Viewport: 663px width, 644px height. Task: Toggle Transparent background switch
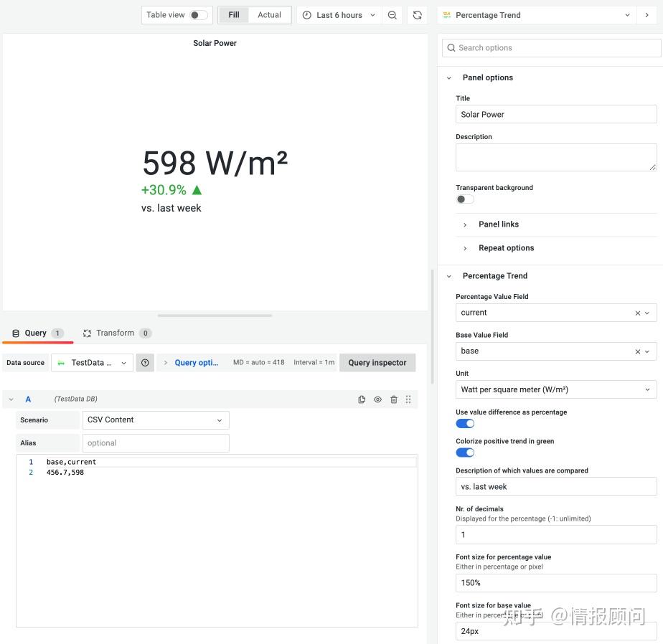(x=465, y=199)
